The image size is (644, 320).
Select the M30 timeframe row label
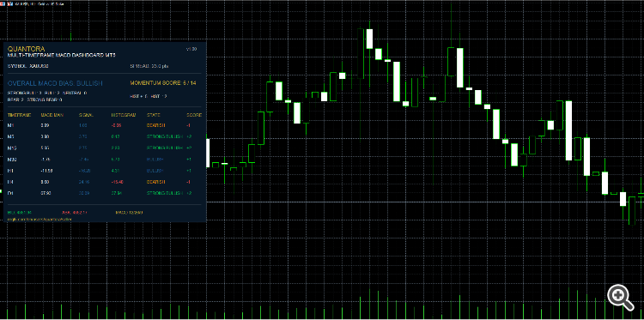tap(11, 160)
